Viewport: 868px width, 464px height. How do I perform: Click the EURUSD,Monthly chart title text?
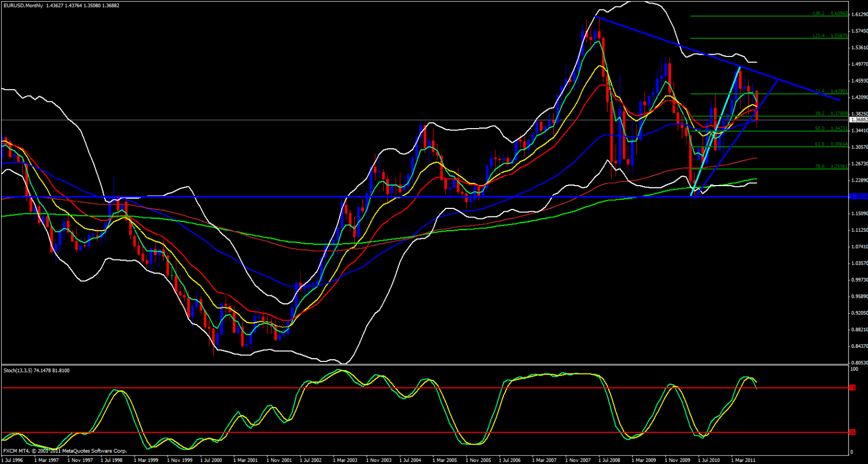(x=23, y=5)
